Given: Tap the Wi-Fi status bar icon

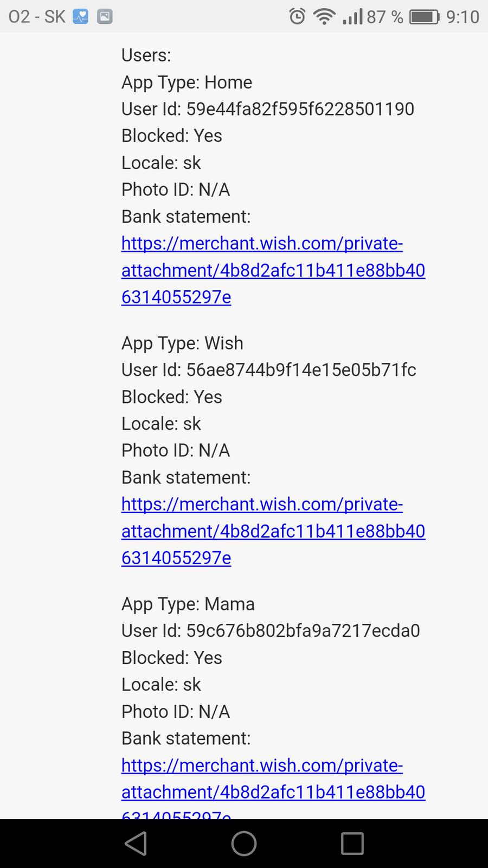Looking at the screenshot, I should 324,17.
